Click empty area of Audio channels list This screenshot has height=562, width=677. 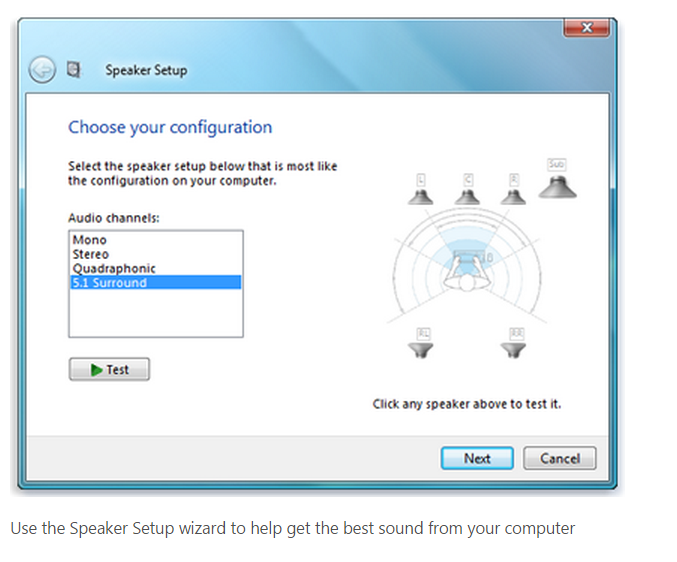tap(155, 313)
